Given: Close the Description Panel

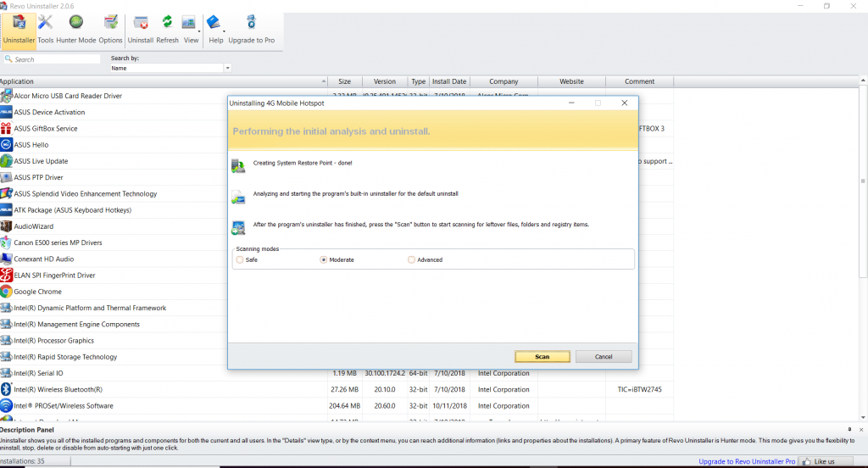Looking at the screenshot, I should click(x=861, y=430).
